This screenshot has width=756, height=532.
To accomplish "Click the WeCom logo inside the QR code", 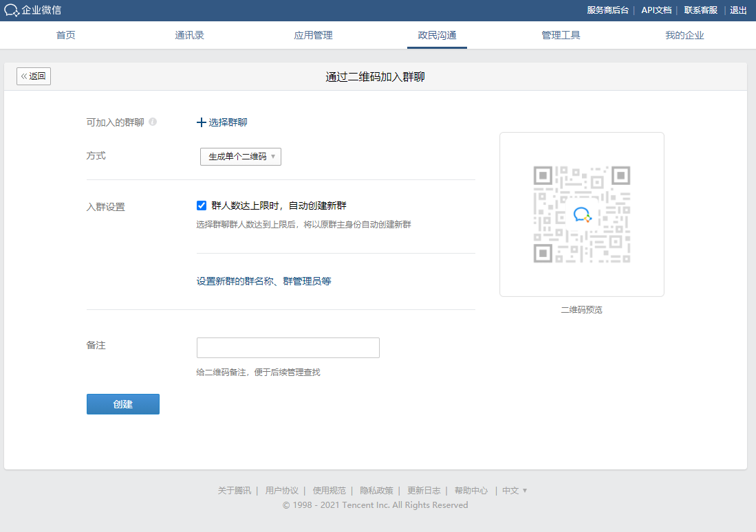I will coord(582,214).
